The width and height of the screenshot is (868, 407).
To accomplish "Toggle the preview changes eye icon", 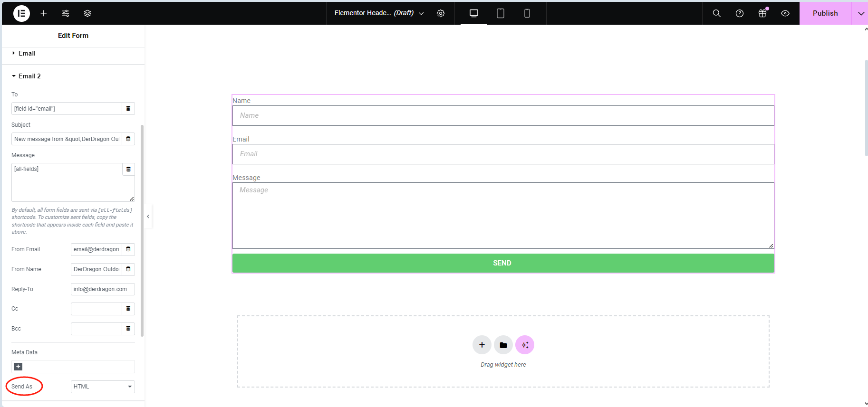I will pos(785,13).
